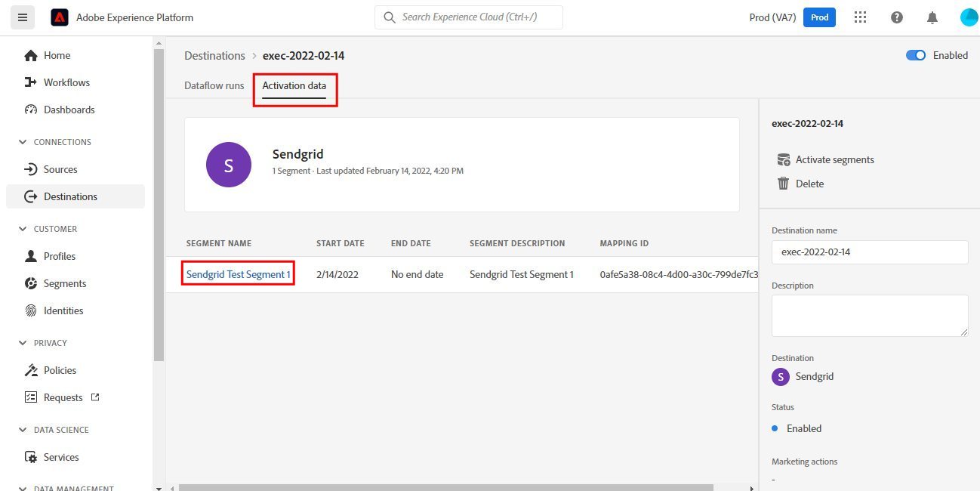Open the hamburger navigation menu
The width and height of the screenshot is (980, 491).
[x=22, y=17]
